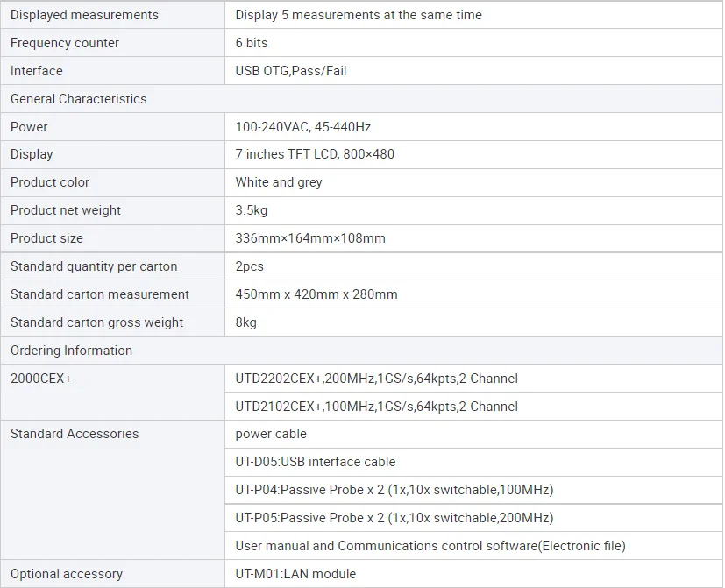Click the "User manual and Communications control software" entry

(x=430, y=546)
